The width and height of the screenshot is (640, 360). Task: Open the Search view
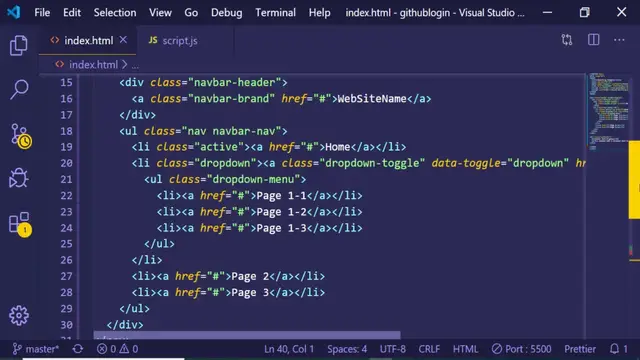19,89
